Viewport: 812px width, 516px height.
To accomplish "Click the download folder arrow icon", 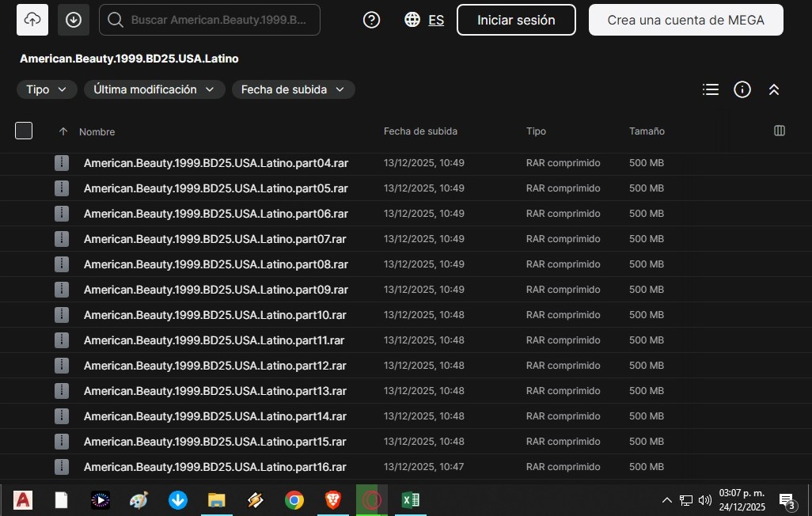I will tap(74, 20).
